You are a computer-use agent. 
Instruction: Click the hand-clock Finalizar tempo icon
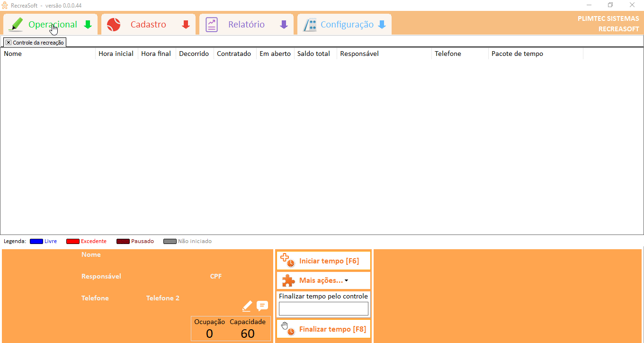[288, 328]
